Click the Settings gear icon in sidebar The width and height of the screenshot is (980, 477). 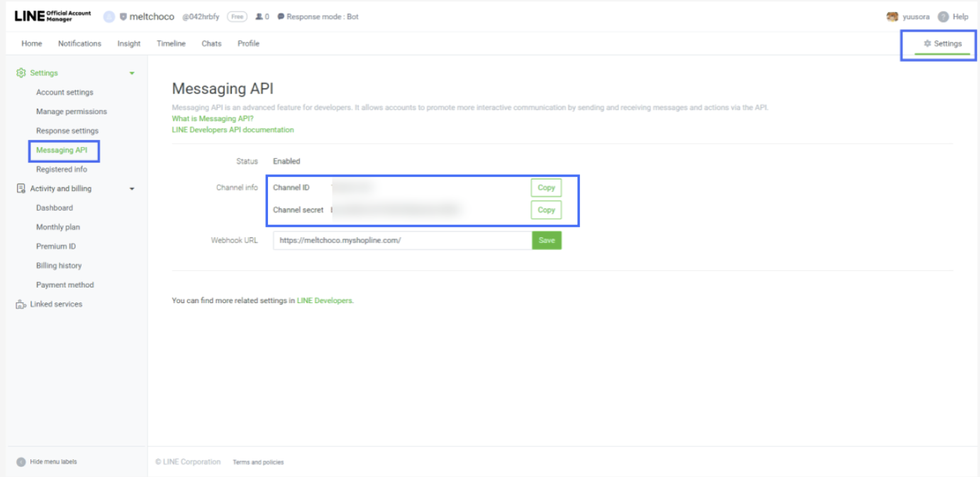click(21, 73)
